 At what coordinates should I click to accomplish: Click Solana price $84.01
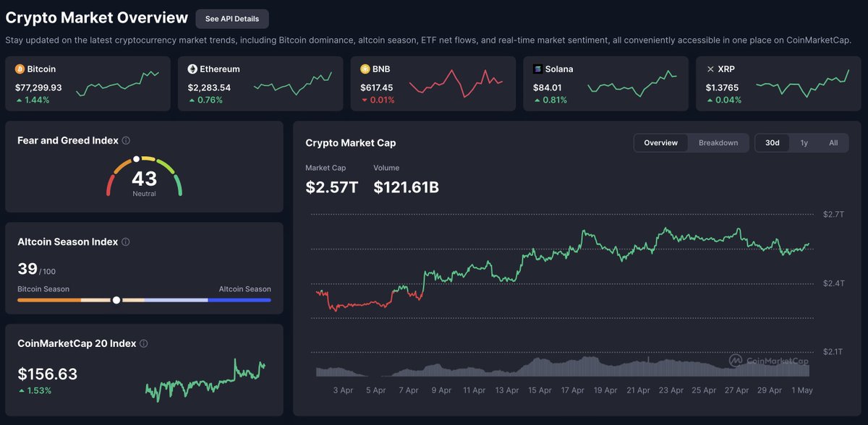coord(547,87)
